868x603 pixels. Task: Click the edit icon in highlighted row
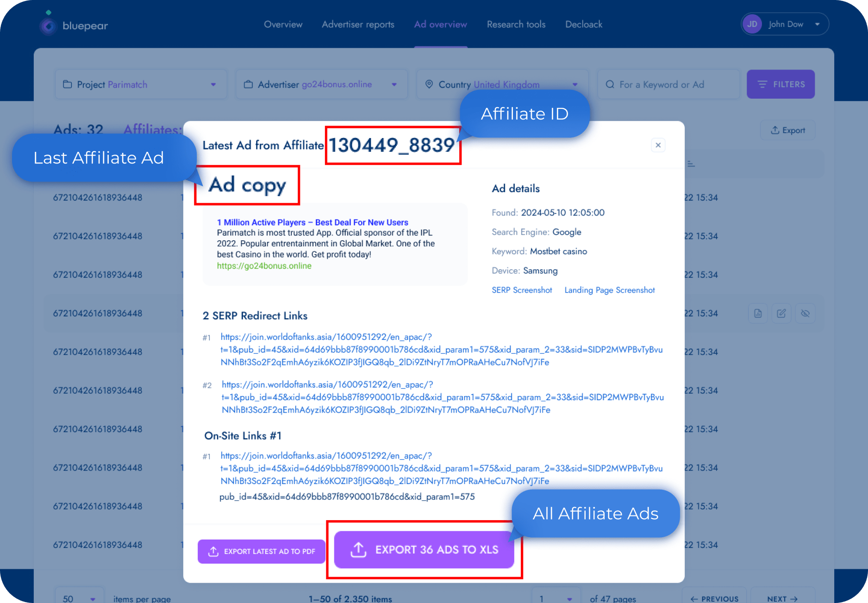pyautogui.click(x=781, y=314)
